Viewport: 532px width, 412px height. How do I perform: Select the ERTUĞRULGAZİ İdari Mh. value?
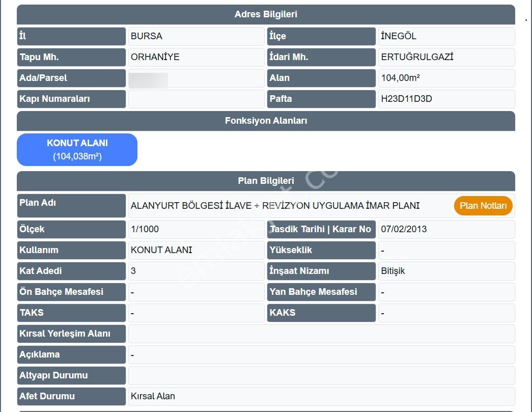(x=417, y=57)
